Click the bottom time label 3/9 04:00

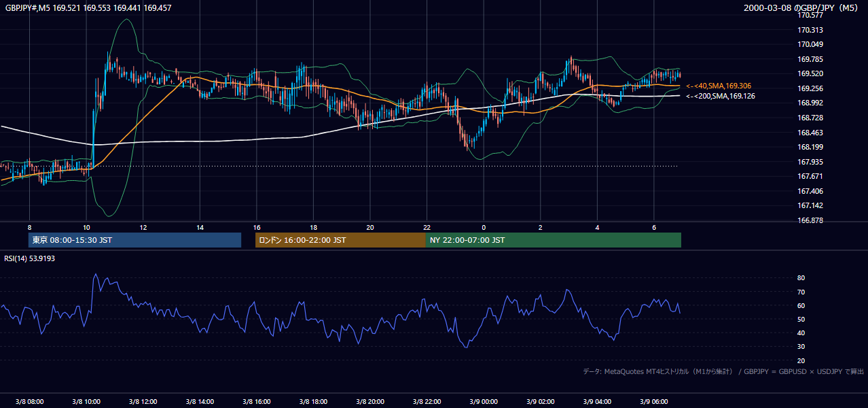click(596, 401)
